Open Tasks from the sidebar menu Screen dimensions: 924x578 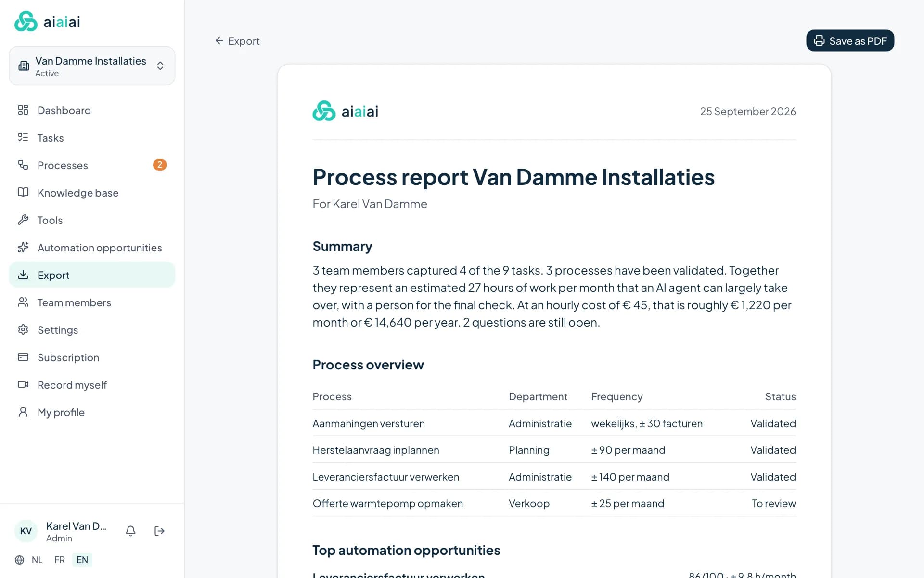[x=92, y=138]
